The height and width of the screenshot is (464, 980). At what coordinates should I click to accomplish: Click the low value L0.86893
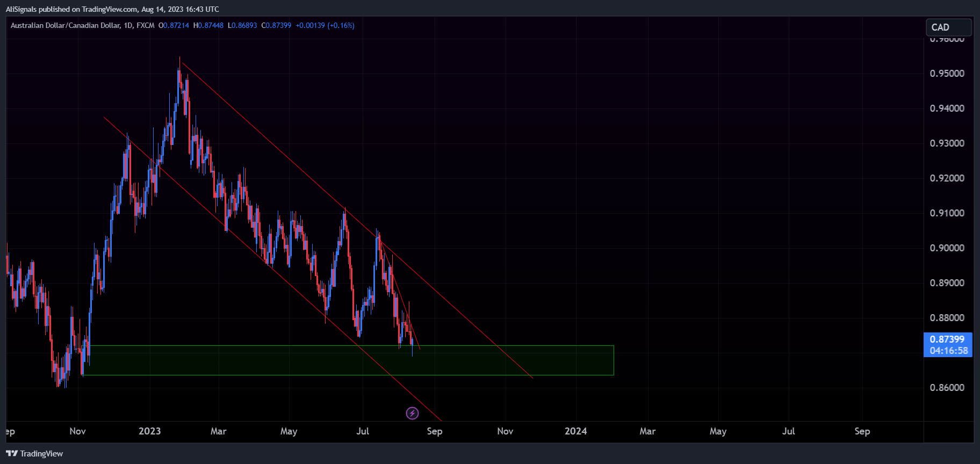pyautogui.click(x=242, y=25)
